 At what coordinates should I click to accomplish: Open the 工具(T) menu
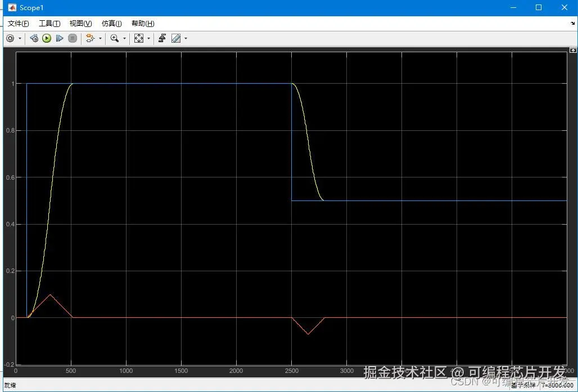pyautogui.click(x=49, y=24)
